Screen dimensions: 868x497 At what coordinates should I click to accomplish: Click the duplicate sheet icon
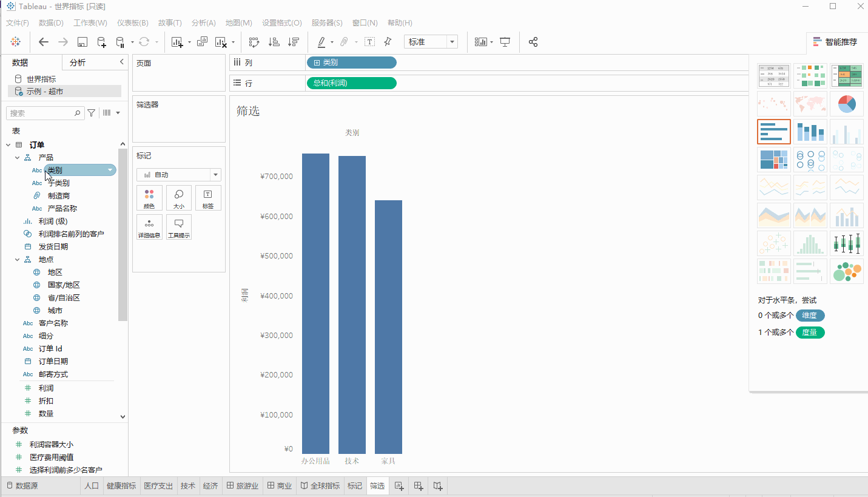pyautogui.click(x=203, y=42)
